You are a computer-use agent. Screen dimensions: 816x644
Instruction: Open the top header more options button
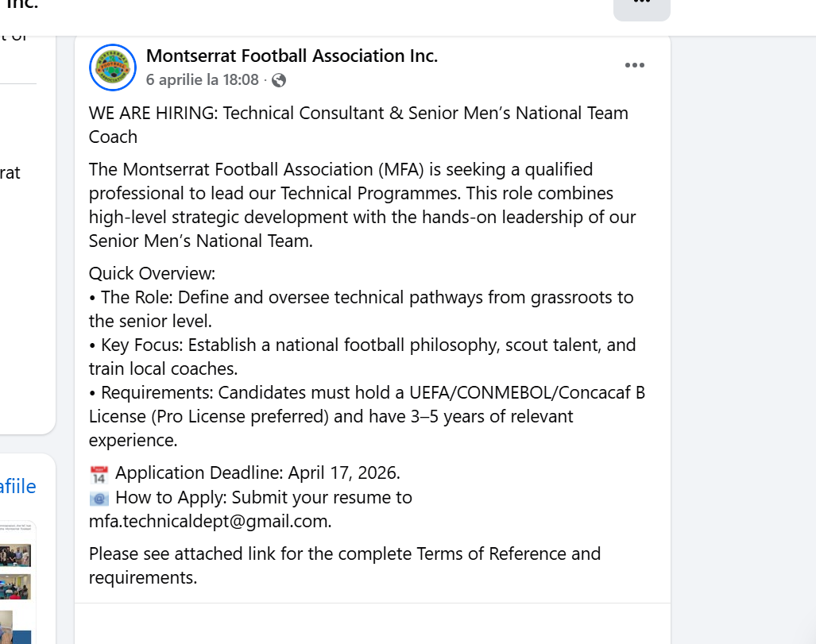coord(641,5)
